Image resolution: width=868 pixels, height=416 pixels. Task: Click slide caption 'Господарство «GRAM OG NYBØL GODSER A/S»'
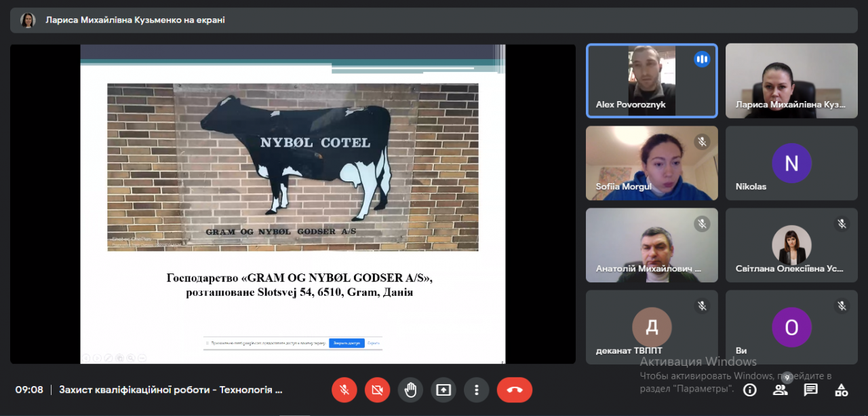(x=299, y=278)
